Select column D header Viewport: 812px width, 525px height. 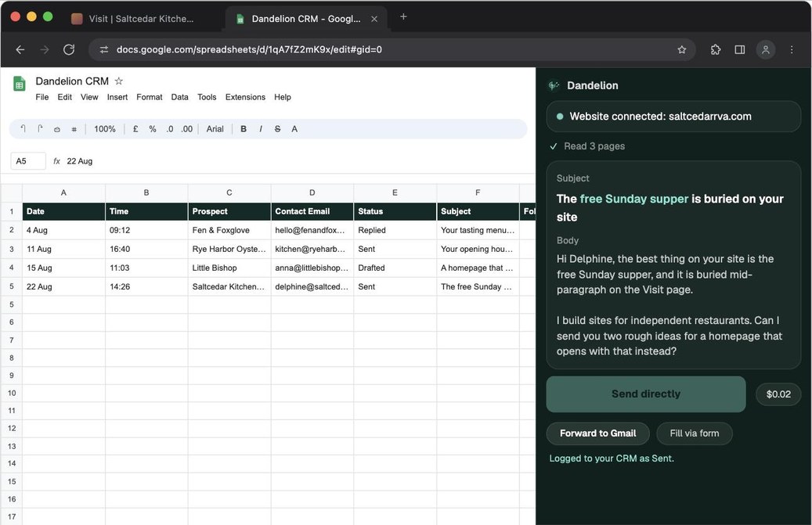312,192
